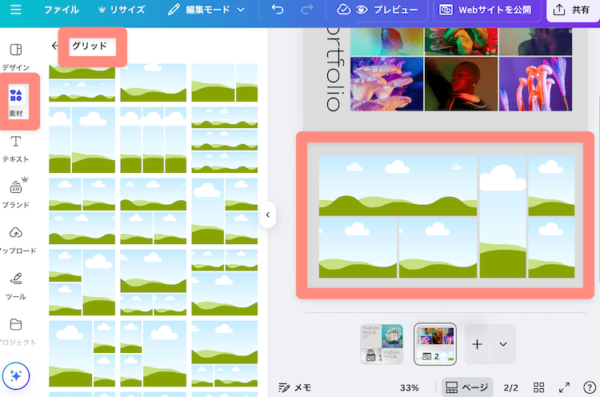
Task: Click the portrait of man photo on canvas
Action: click(461, 84)
